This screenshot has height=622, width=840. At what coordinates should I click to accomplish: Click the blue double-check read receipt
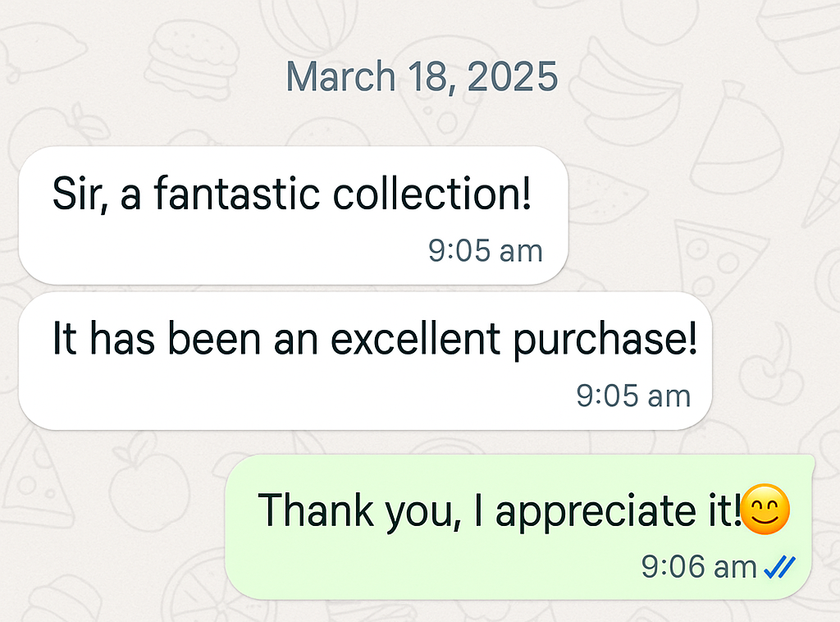pyautogui.click(x=779, y=566)
